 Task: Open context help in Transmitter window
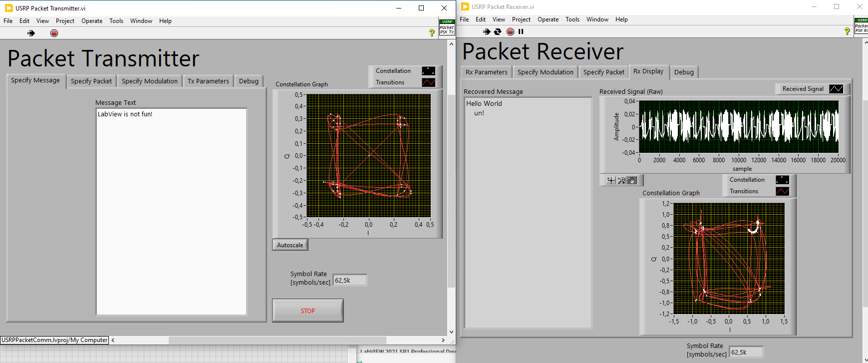pos(432,32)
